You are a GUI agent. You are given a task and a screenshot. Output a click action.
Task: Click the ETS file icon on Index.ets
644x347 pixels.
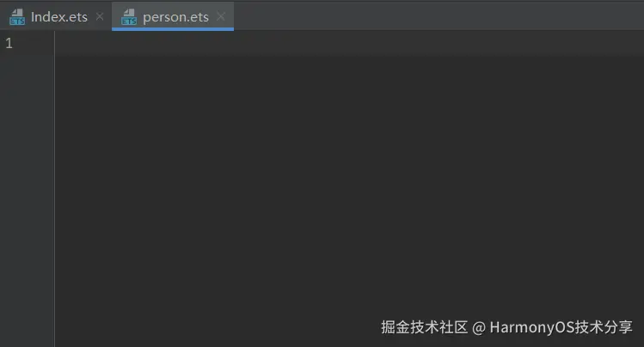(x=17, y=17)
